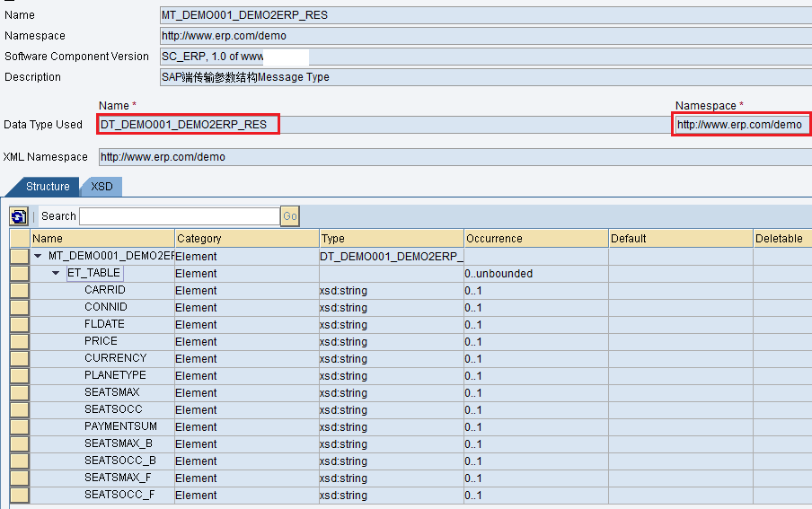The width and height of the screenshot is (812, 509).
Task: Click the occurrence cell of ET_TABLE
Action: [x=535, y=273]
